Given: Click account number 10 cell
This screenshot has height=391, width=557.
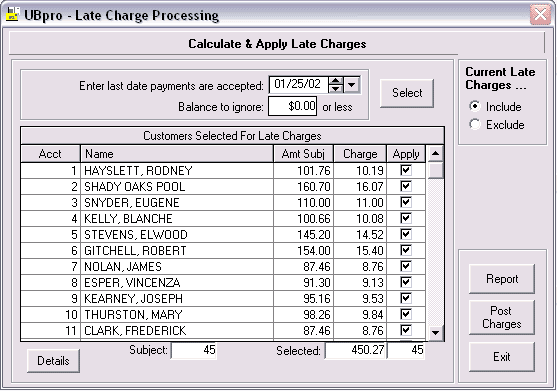Looking at the screenshot, I should click(x=50, y=314).
